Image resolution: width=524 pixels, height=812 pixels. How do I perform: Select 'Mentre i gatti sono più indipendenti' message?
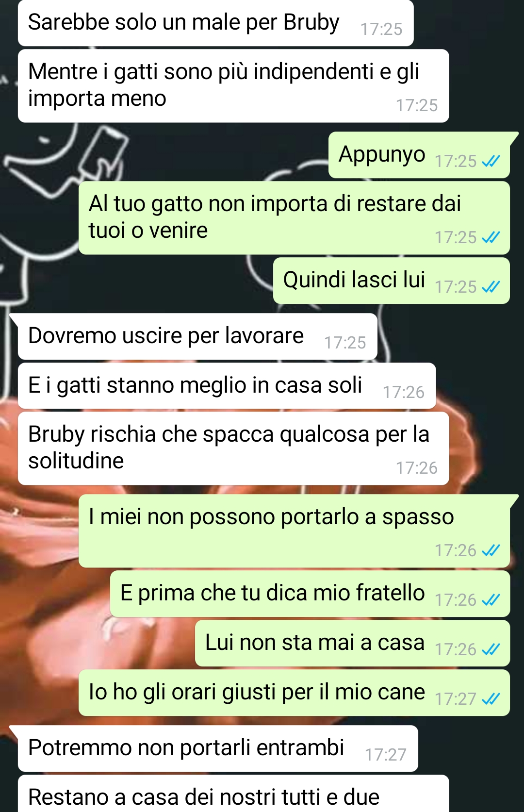233,86
